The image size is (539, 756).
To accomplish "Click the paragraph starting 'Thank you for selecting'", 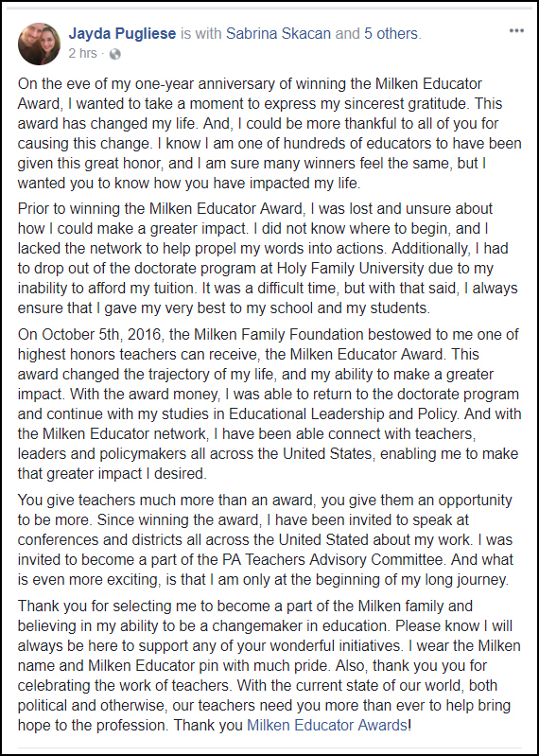I will pos(266,665).
